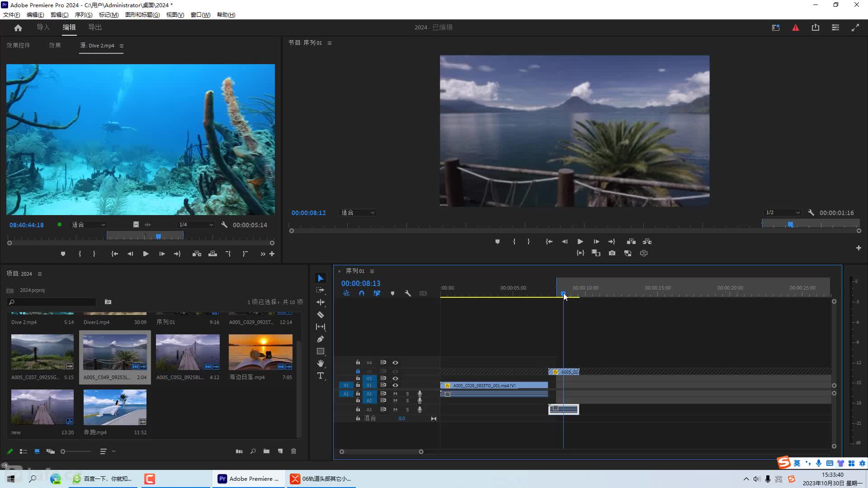Switch to list view in project panel
Screen dimensions: 868x488
point(24,451)
